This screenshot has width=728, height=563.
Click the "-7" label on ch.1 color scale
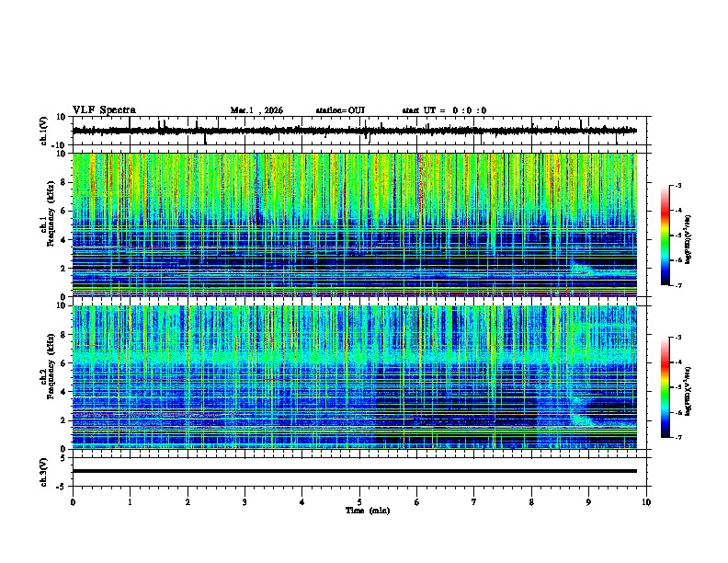678,285
